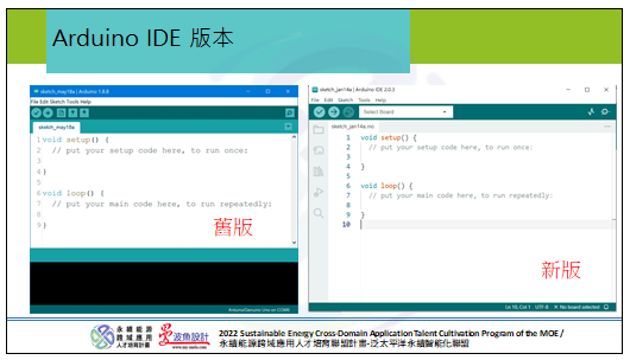Image resolution: width=630 pixels, height=360 pixels.
Task: Open Library Manager icon in IDE 2.0.3 sidebar
Action: [x=319, y=171]
